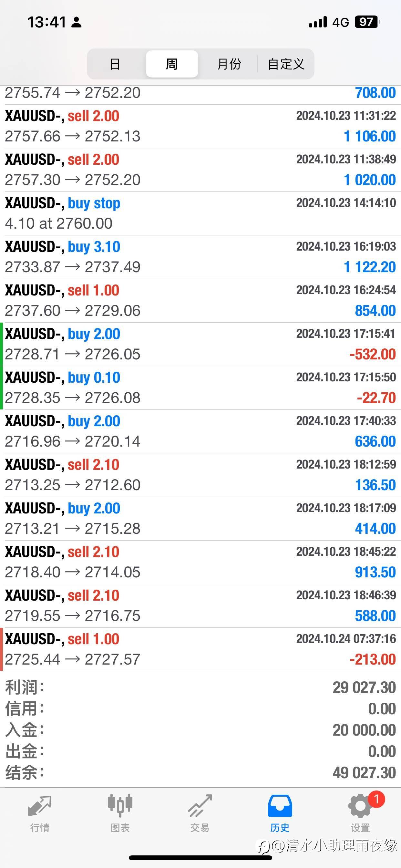401x868 pixels.
Task: Open the buy stop 4.10 at 2760.00 order
Action: 200,213
